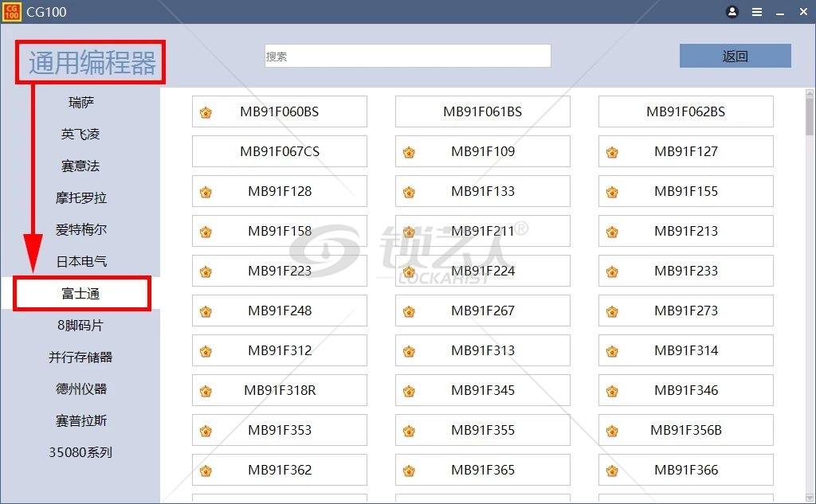Click the CG100 app logo icon
Viewport: 816px width, 504px height.
pyautogui.click(x=11, y=11)
